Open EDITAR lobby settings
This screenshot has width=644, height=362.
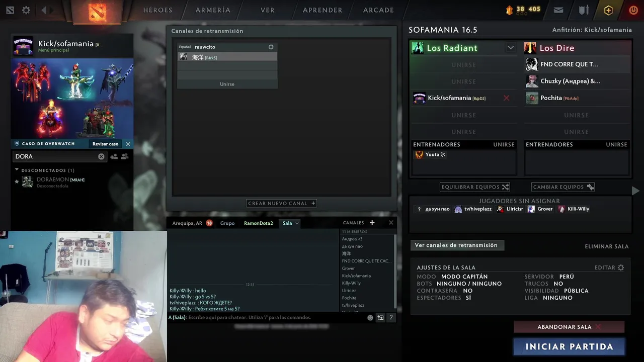(609, 267)
